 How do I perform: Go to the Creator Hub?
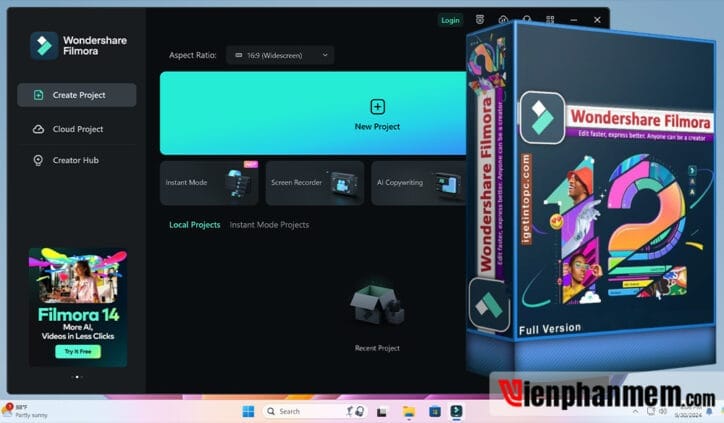pyautogui.click(x=77, y=160)
